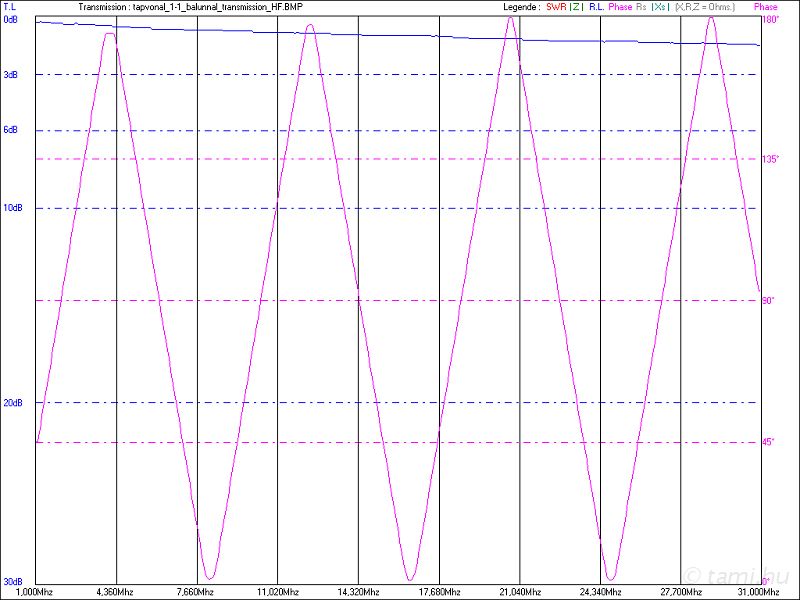
Task: Click the 21,040Mhz frequency label
Action: pos(518,592)
